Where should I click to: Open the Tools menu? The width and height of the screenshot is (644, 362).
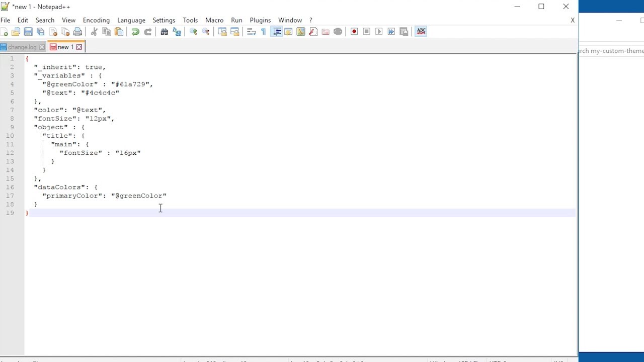pos(190,20)
